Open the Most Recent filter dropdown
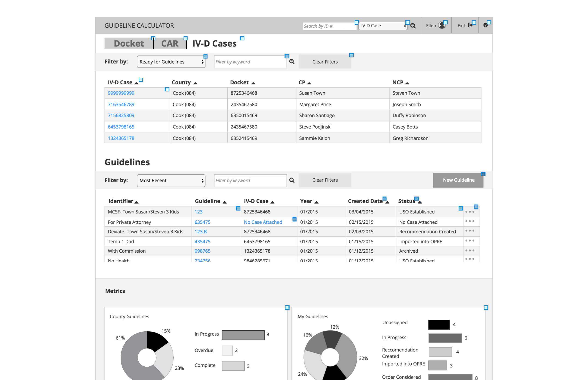Viewport: 588px width, 380px height. 171,180
